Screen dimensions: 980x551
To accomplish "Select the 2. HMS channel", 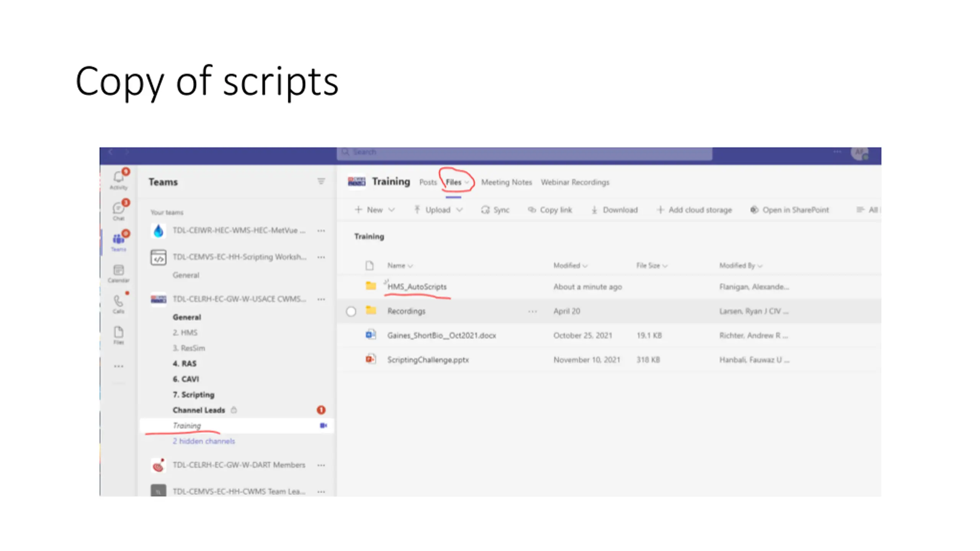I will (185, 333).
